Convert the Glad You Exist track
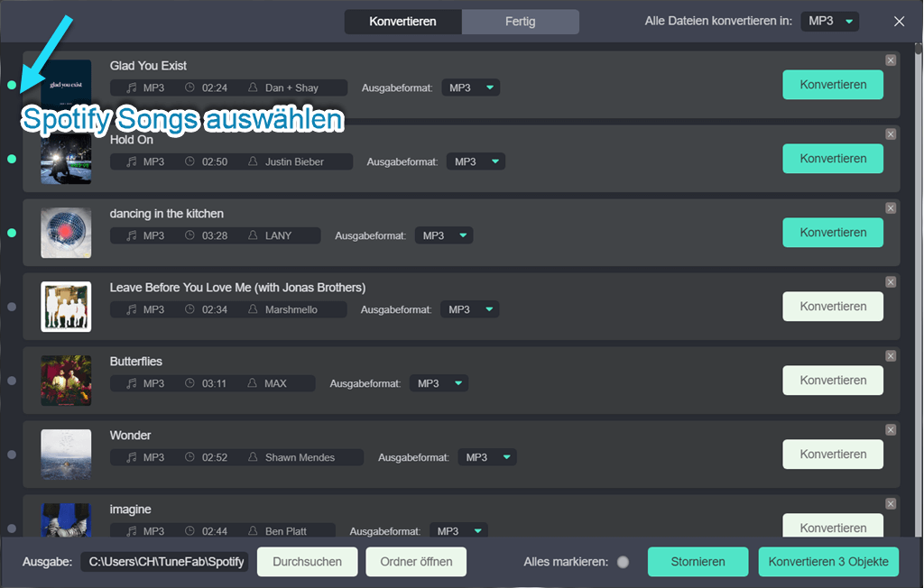 tap(833, 85)
